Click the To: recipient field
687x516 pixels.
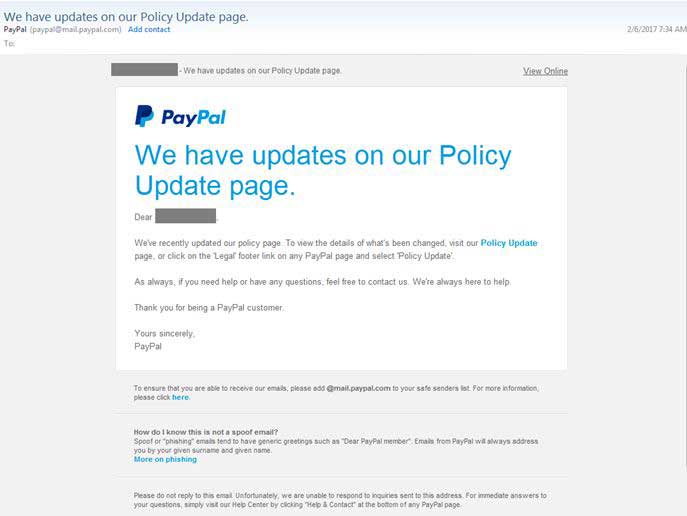pos(10,43)
